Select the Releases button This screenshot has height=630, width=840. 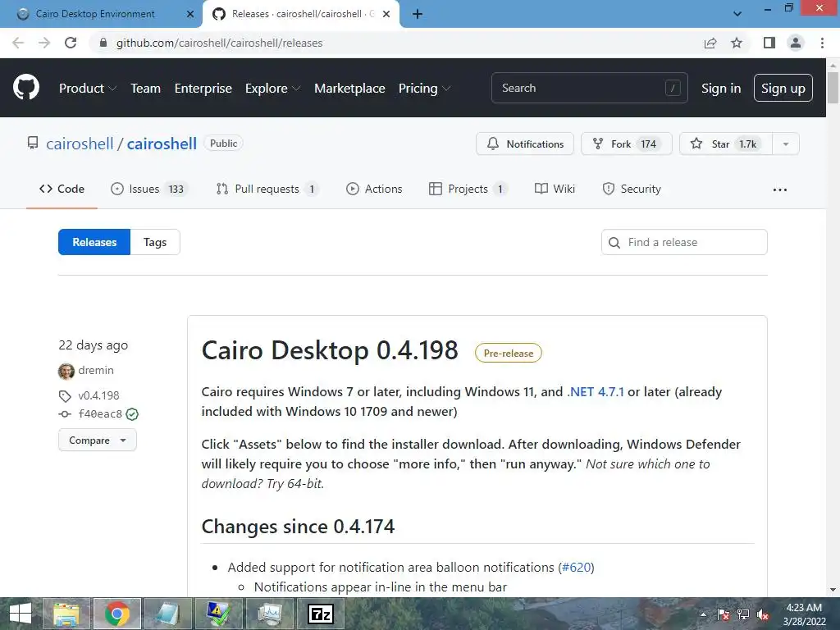point(94,242)
